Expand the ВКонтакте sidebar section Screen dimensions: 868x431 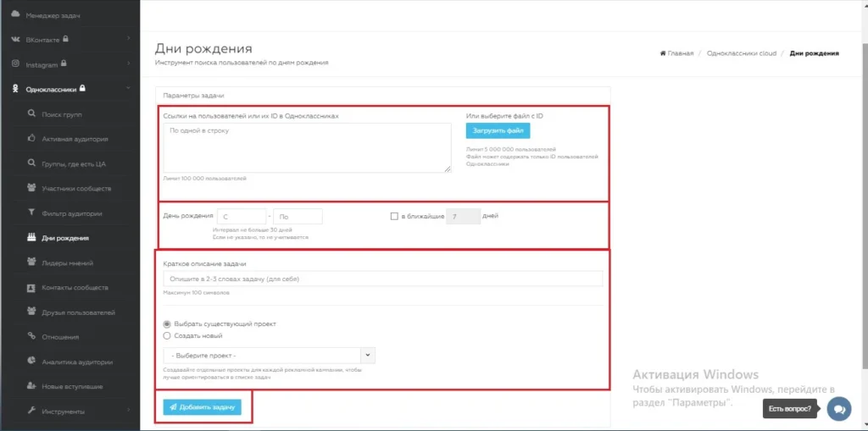coord(69,39)
